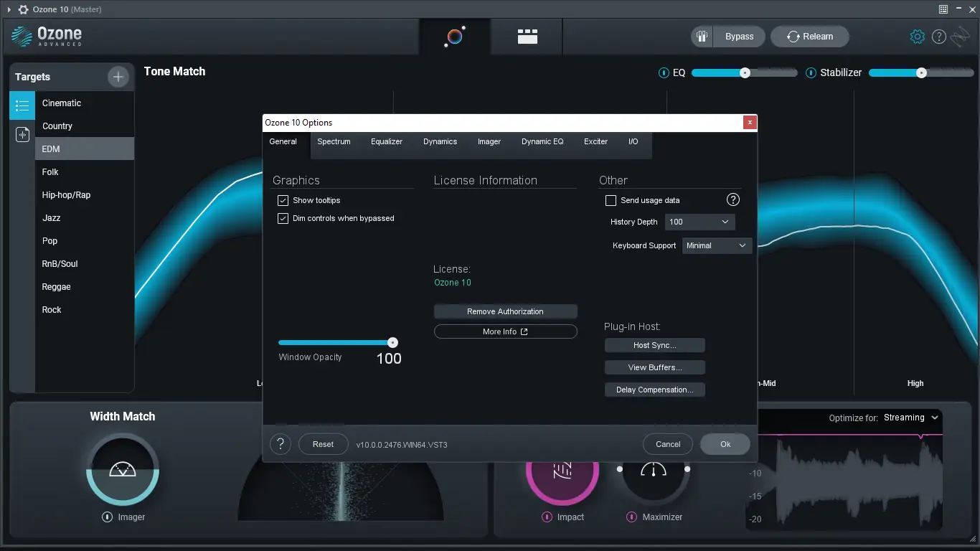Reset the options with Reset button

[x=323, y=444]
